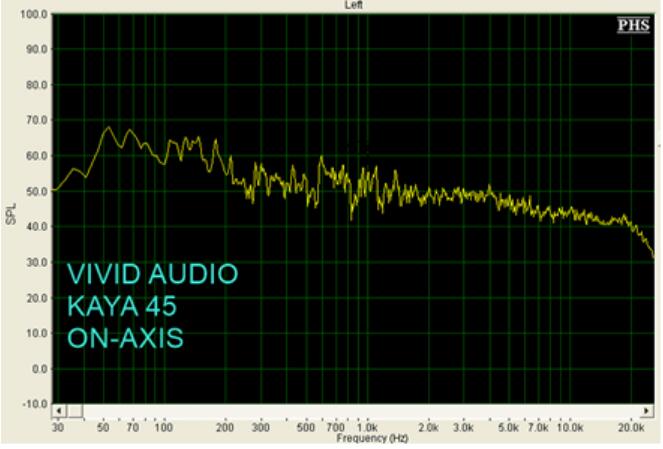Click the right scroll arrow under the graph

(647, 411)
